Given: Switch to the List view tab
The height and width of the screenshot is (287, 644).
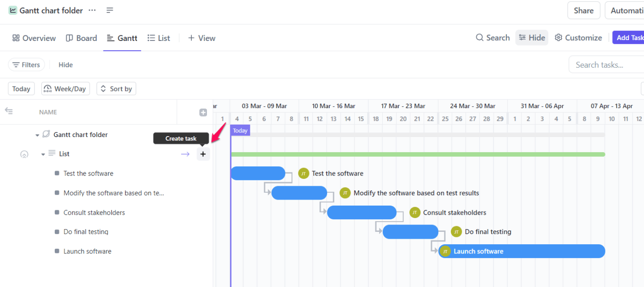Looking at the screenshot, I should (x=159, y=38).
